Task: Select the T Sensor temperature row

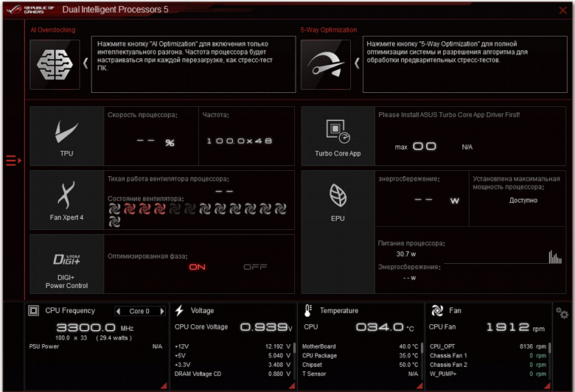Action: [x=360, y=374]
